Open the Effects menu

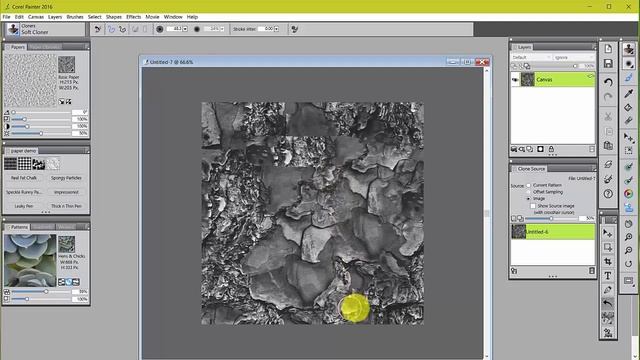tap(133, 17)
